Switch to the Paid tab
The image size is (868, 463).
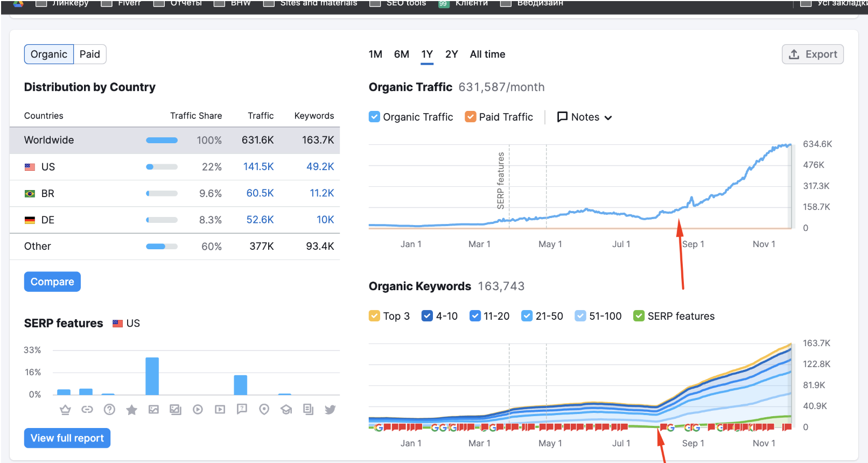pyautogui.click(x=90, y=54)
